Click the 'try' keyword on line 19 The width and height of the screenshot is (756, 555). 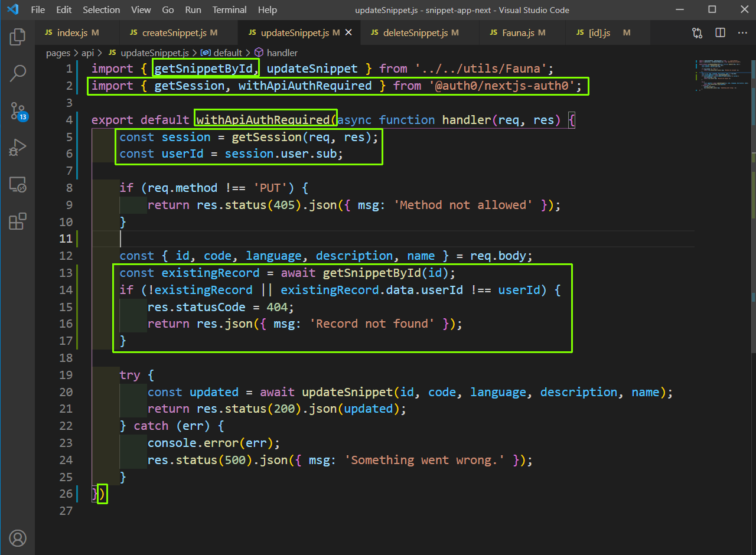click(x=130, y=375)
